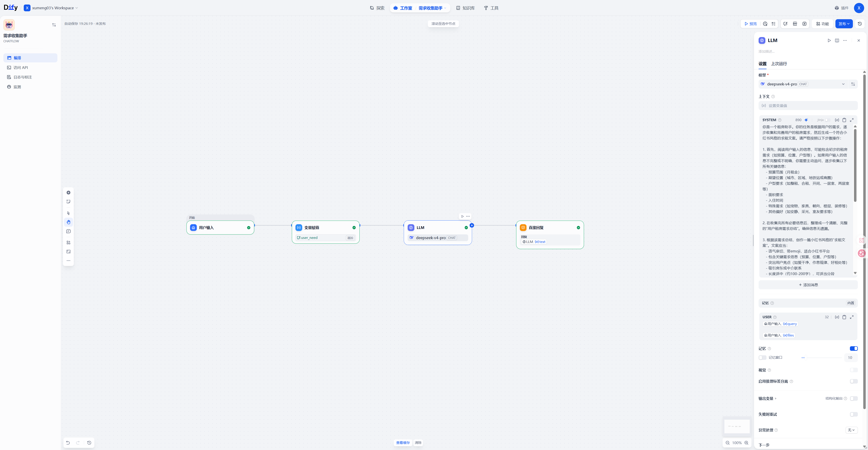Open the 100% zoom level menu

737,443
